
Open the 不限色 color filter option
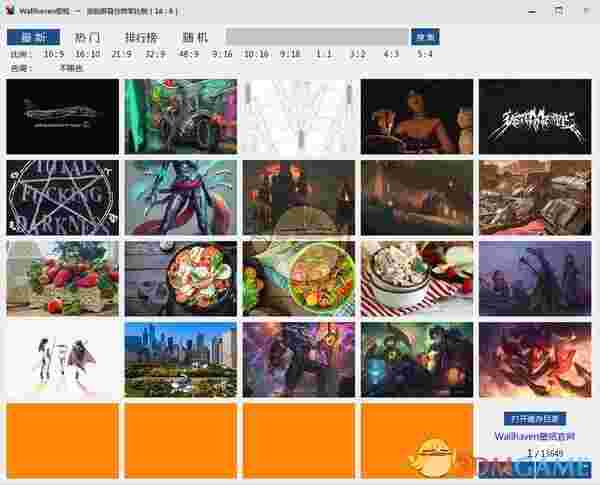tap(71, 69)
